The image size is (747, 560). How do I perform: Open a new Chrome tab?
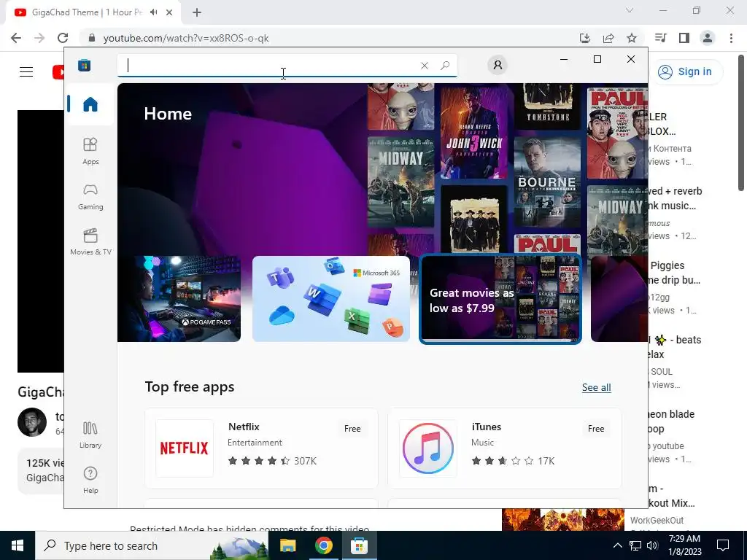(x=197, y=12)
